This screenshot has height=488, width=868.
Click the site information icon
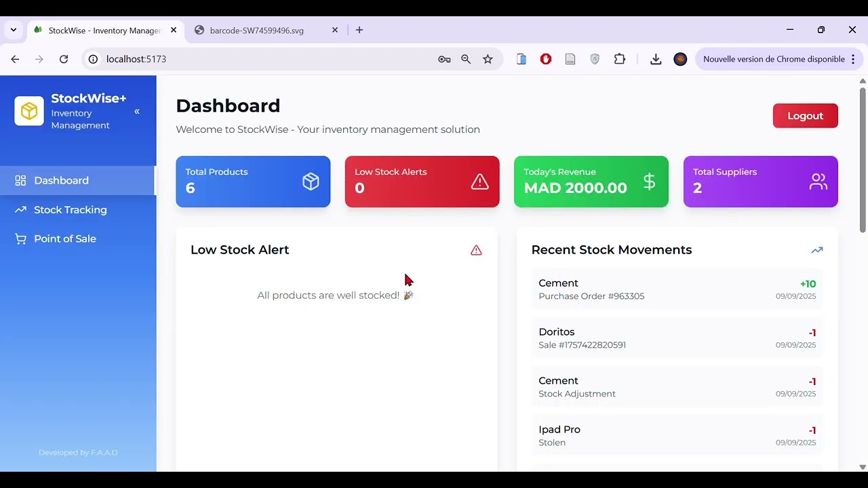94,60
